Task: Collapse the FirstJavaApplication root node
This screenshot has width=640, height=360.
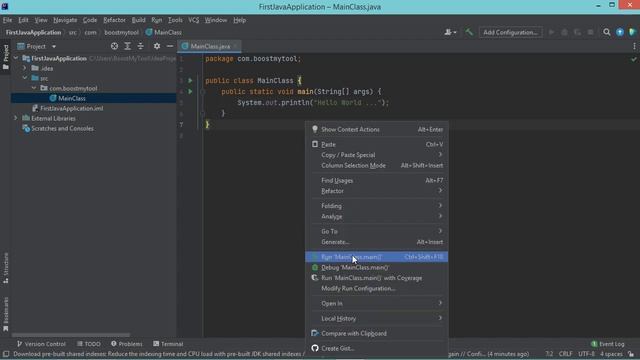Action: point(16,58)
